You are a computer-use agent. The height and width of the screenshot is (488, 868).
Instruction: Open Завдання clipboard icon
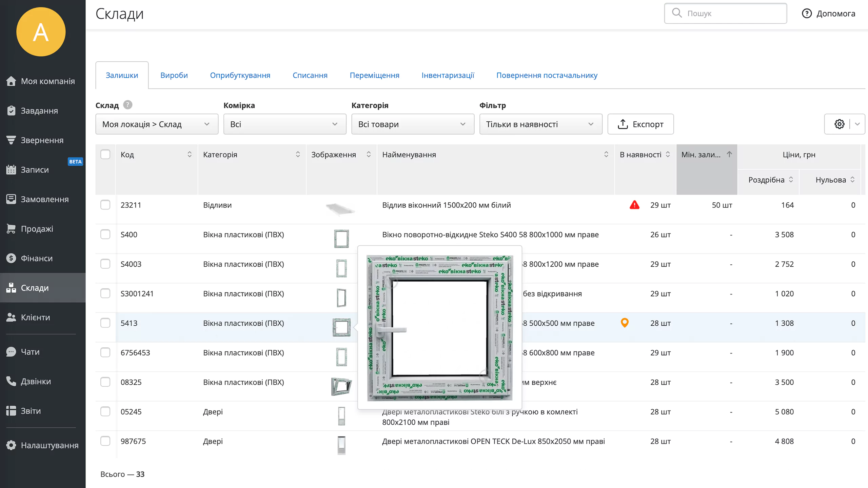(x=11, y=111)
